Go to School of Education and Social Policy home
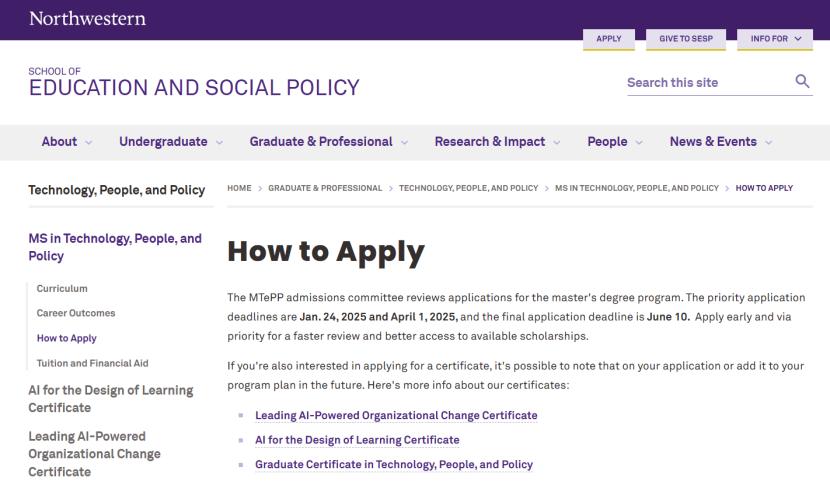The image size is (830, 488). point(194,82)
